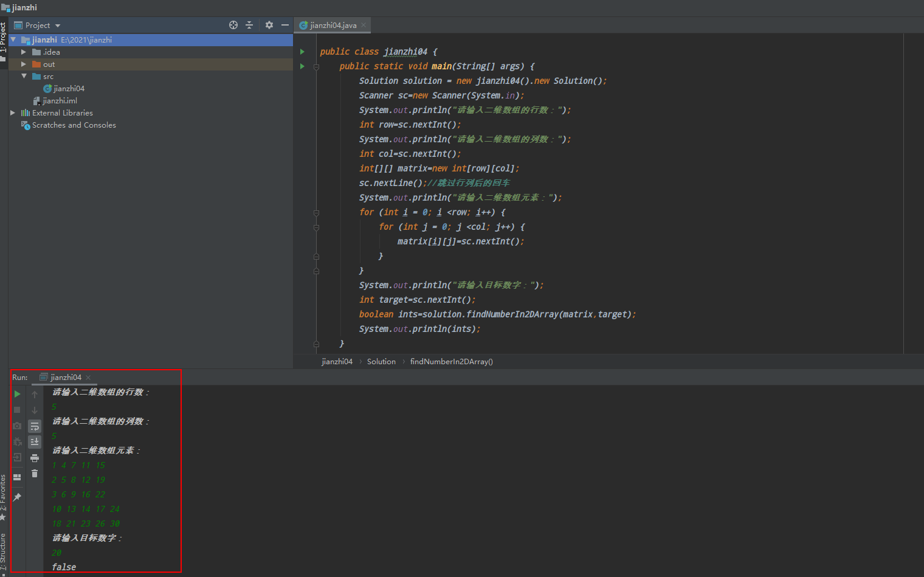Click findNumberIn2DArray() in breadcrumb
Screen dimensions: 924x577
[451, 361]
